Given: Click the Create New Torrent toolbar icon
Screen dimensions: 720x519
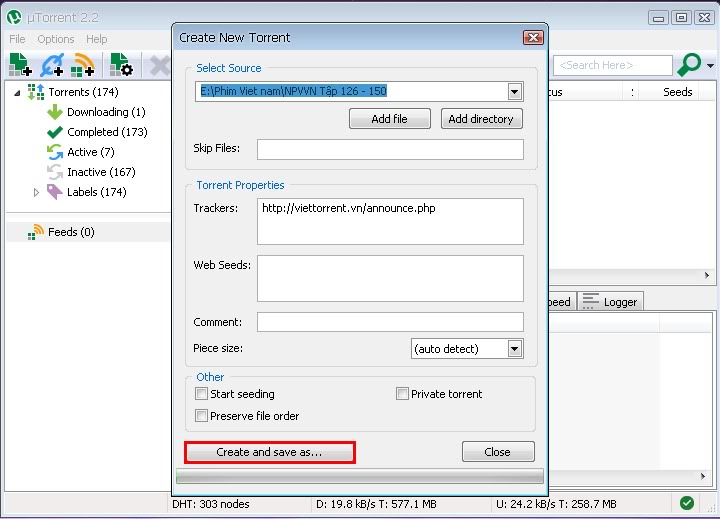Looking at the screenshot, I should 121,65.
